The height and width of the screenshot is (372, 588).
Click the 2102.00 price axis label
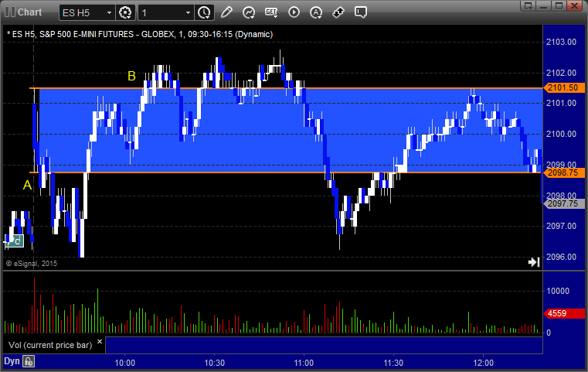coord(561,73)
